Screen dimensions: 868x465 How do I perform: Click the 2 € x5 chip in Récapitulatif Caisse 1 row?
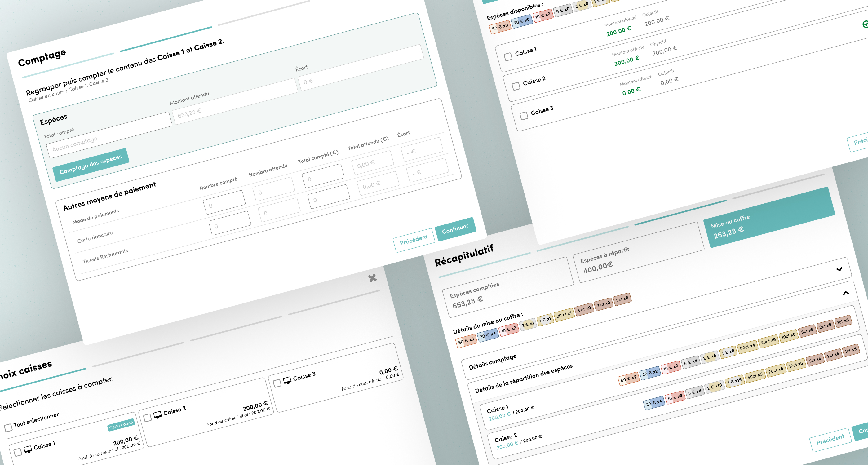pos(709,357)
